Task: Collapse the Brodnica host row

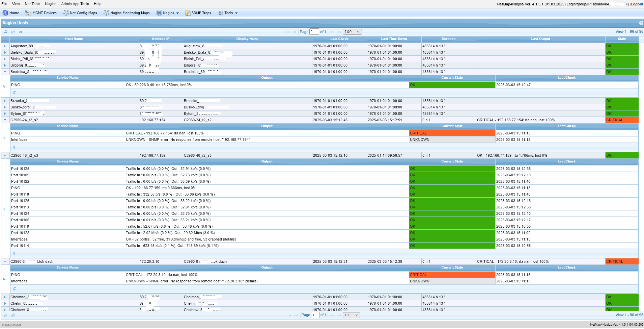Action: [x=5, y=72]
